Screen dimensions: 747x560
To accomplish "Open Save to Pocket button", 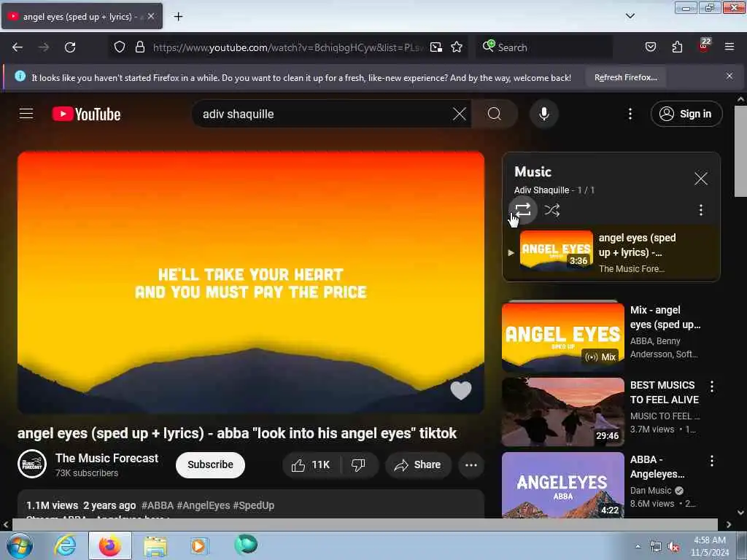I will [650, 47].
